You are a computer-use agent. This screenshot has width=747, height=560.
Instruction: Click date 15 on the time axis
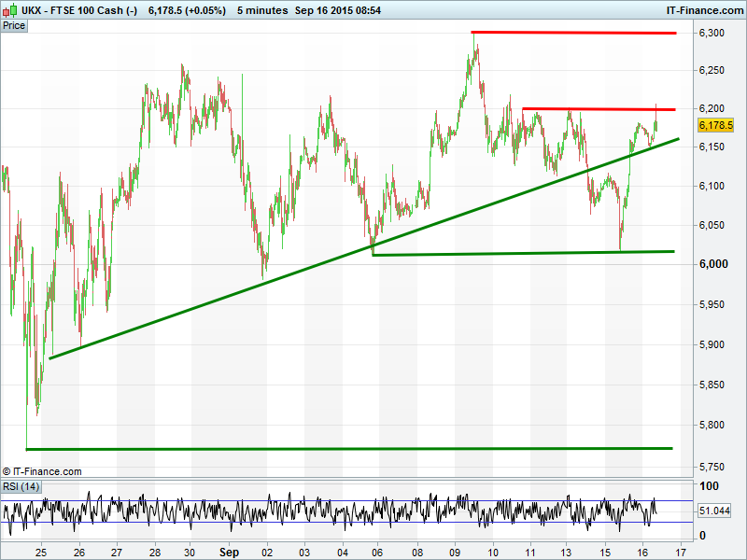[x=605, y=553]
